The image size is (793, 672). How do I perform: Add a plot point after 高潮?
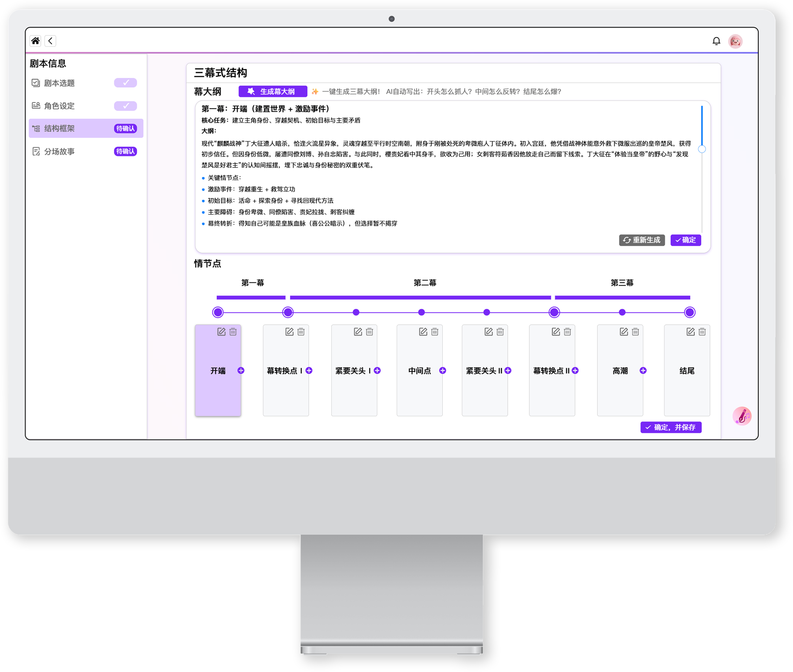[x=643, y=371]
